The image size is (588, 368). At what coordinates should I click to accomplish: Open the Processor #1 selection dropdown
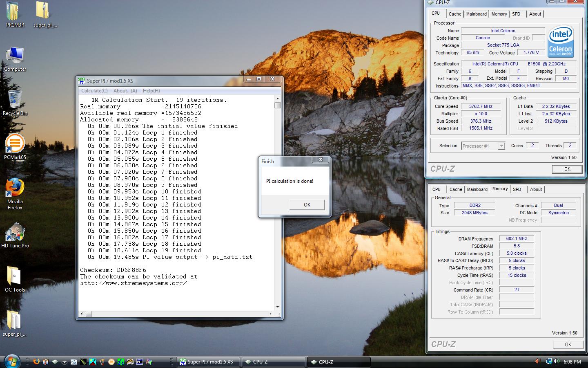point(483,146)
